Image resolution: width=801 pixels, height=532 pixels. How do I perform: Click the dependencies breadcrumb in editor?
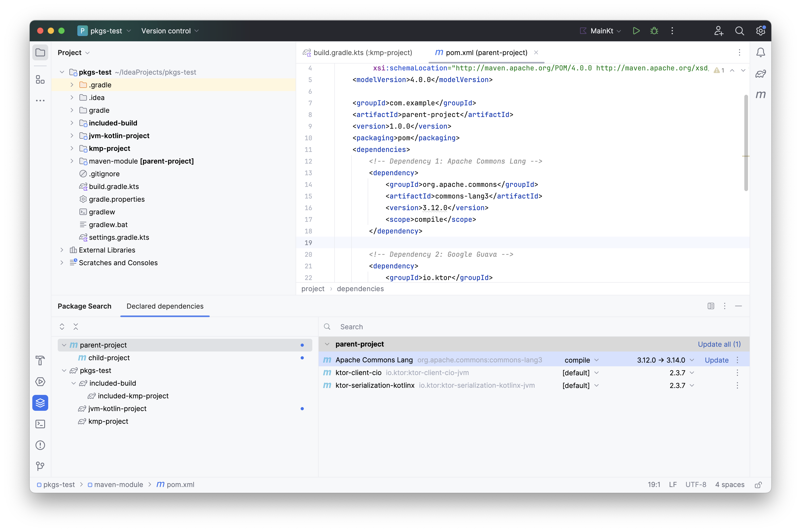click(x=360, y=289)
